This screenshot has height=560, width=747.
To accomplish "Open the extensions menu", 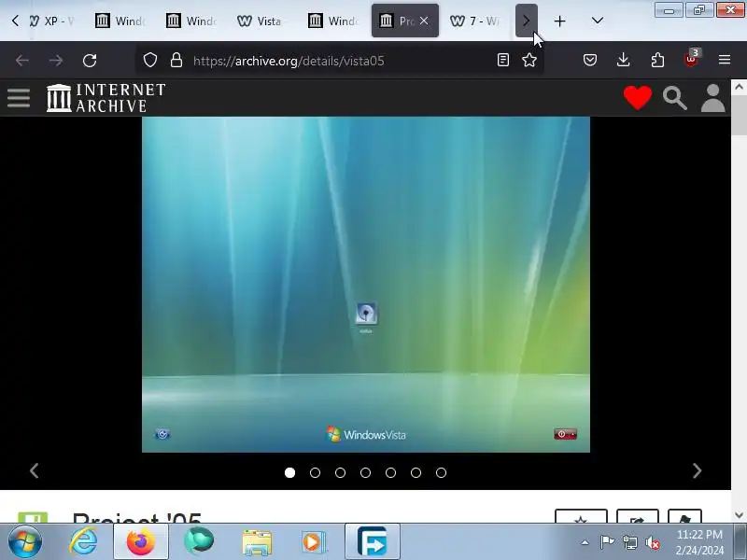I will click(657, 60).
